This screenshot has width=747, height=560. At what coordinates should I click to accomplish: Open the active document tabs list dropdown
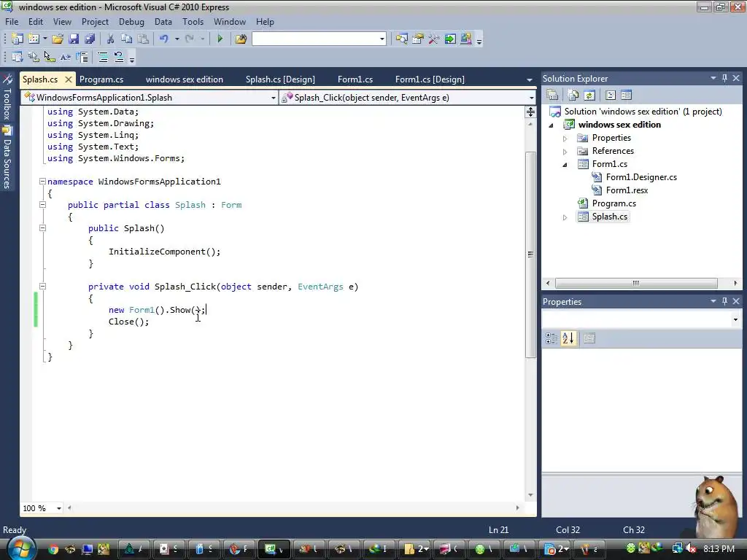[x=530, y=80]
